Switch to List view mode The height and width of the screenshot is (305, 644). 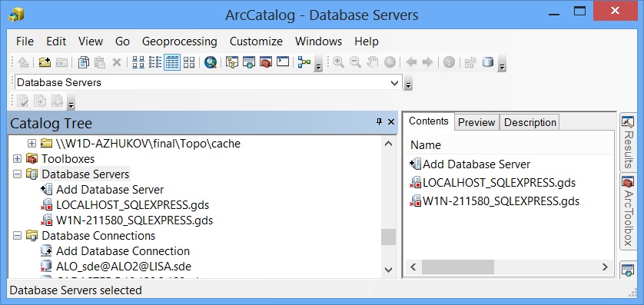point(155,62)
